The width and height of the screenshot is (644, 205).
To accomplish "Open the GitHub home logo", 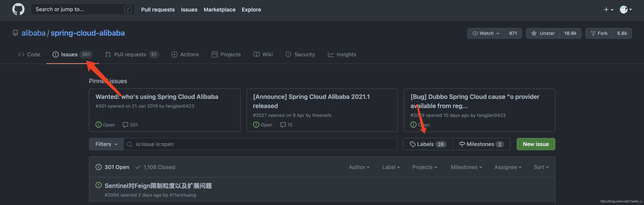I will pos(18,9).
